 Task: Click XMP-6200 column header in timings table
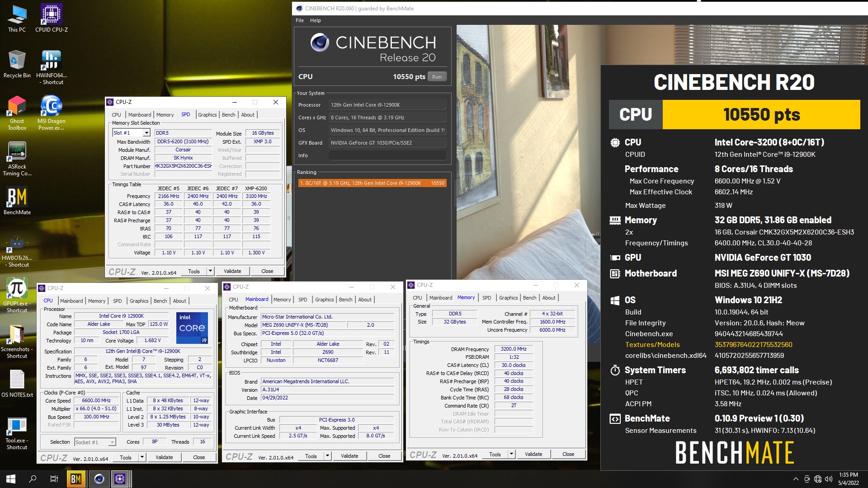click(x=256, y=188)
